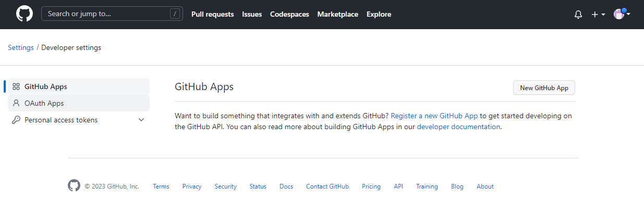Click the Developer settings breadcrumb text
This screenshot has height=212, width=644.
tap(71, 47)
